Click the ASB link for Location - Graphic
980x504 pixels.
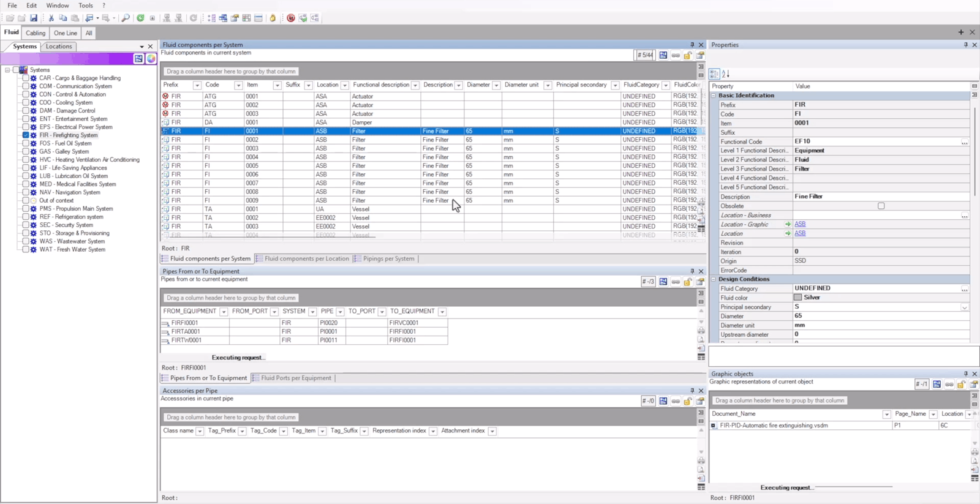(800, 224)
